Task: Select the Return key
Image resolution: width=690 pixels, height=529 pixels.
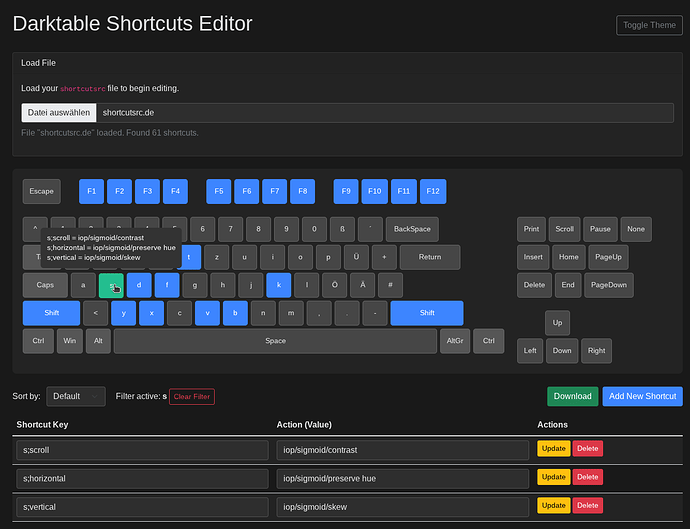Action: coord(430,257)
